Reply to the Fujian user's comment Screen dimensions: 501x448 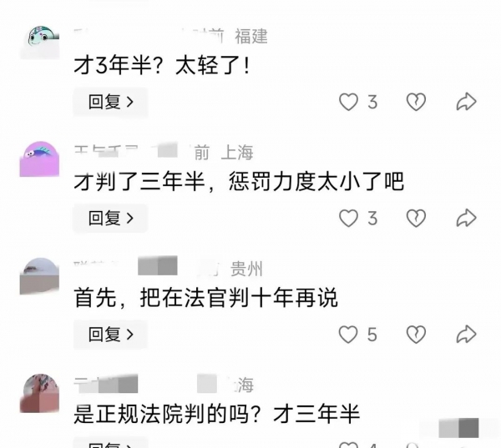point(110,102)
